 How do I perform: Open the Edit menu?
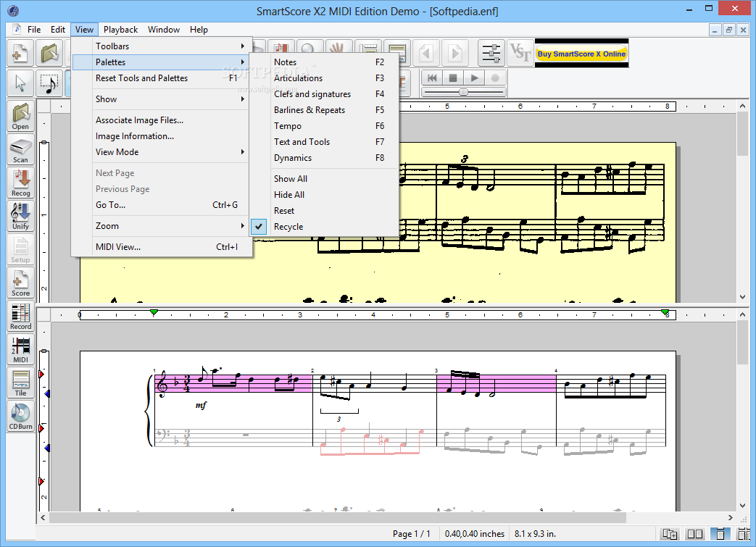pyautogui.click(x=58, y=30)
